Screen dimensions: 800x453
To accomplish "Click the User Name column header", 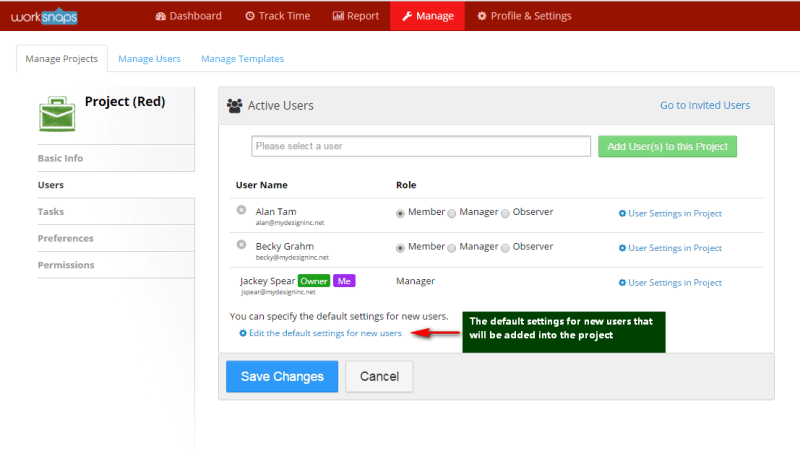I will tap(262, 185).
